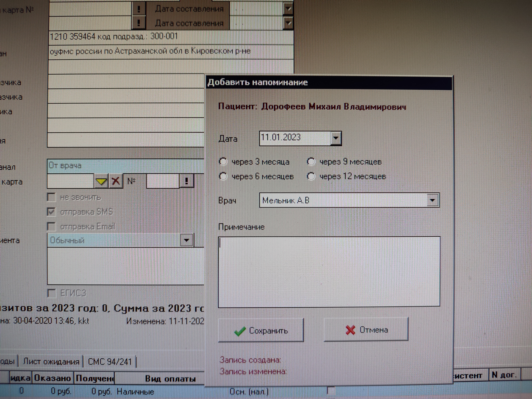Image resolution: width=532 pixels, height=399 pixels.
Task: Click into the Примечание text area
Action: (x=329, y=272)
